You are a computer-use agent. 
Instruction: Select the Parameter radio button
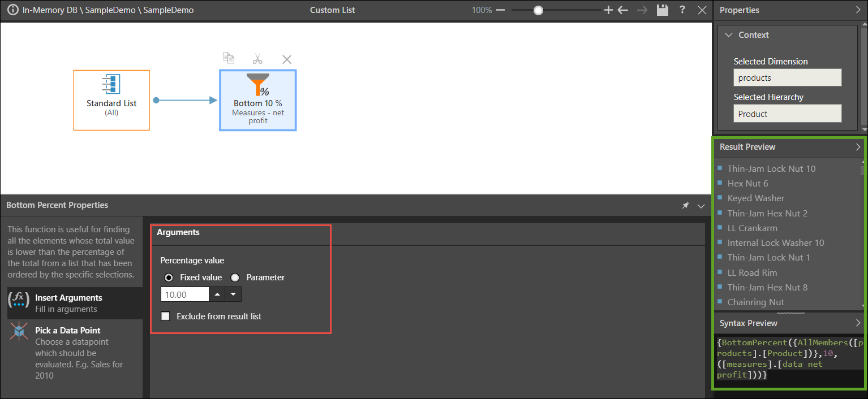[x=235, y=277]
